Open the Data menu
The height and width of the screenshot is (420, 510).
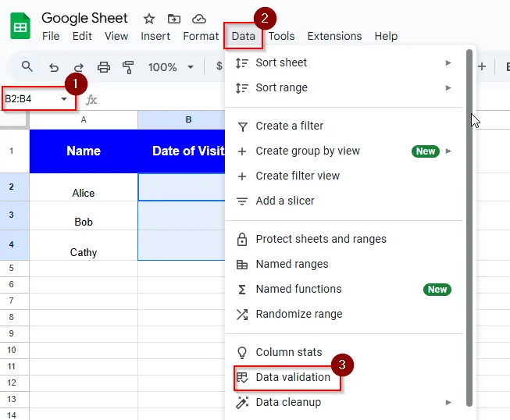[x=244, y=36]
